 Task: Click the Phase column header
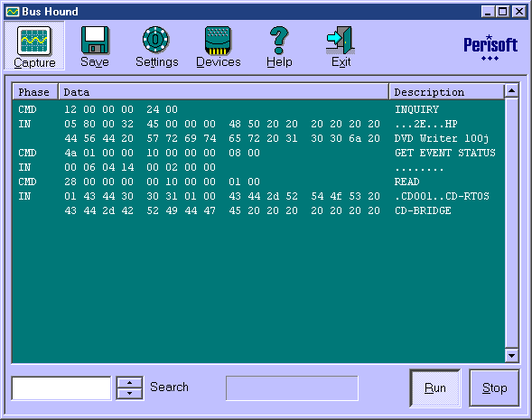(x=35, y=92)
